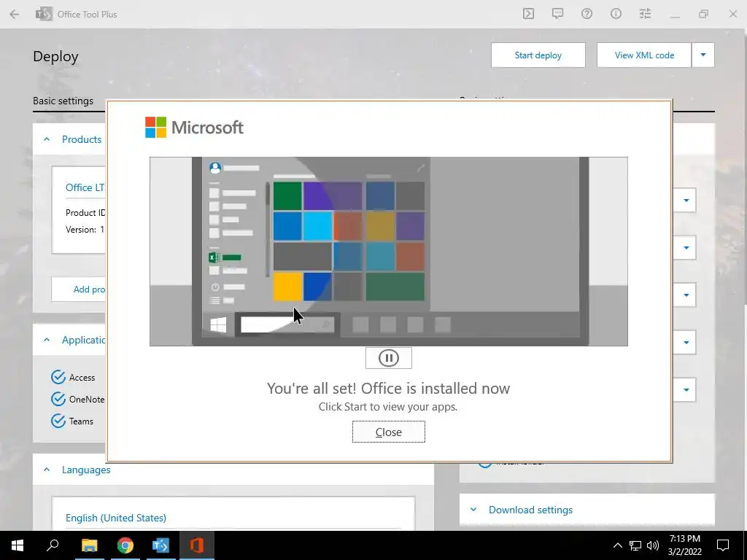This screenshot has width=747, height=560.
Task: Restore the Office Tool Plus window
Action: pos(704,15)
